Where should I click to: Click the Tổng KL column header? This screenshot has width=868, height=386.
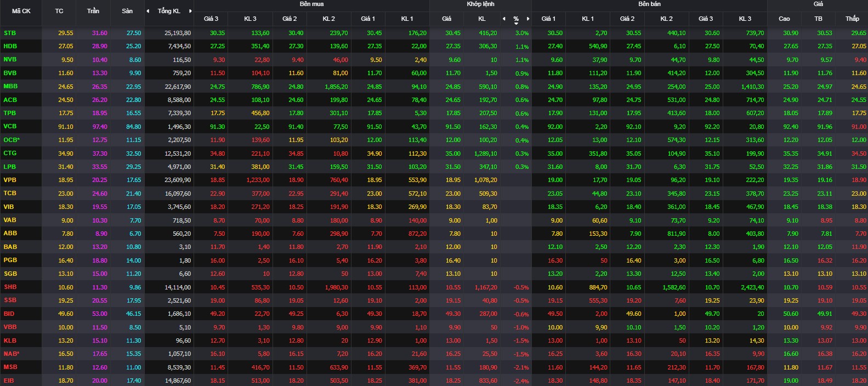[169, 11]
